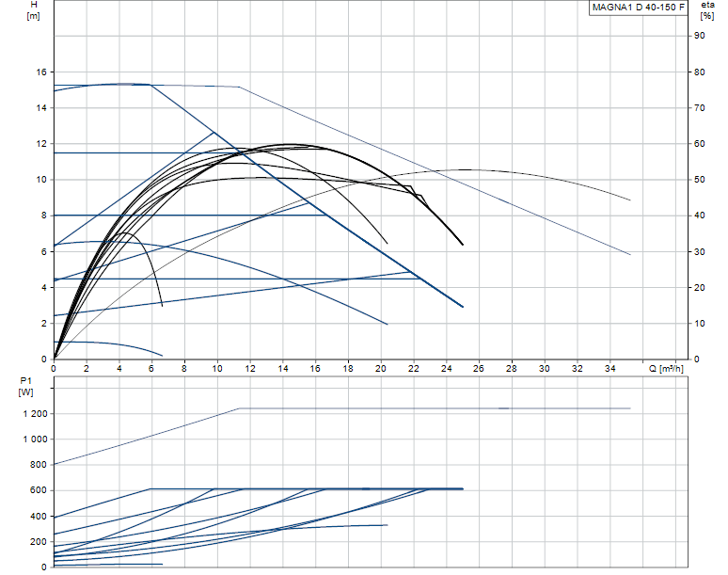Click the 34 value on the Q axis
Image resolution: width=728 pixels, height=575 pixels.
[609, 369]
